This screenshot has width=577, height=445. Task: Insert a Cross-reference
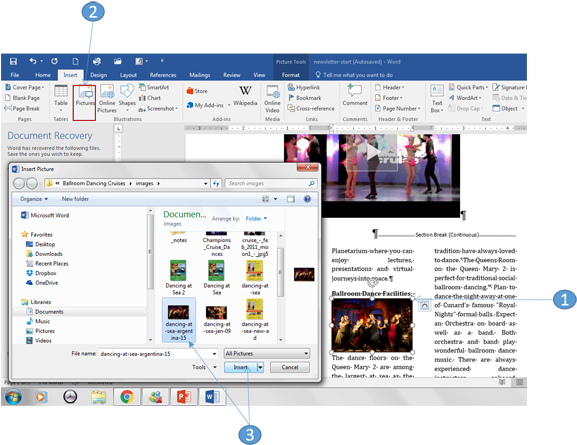pos(311,109)
